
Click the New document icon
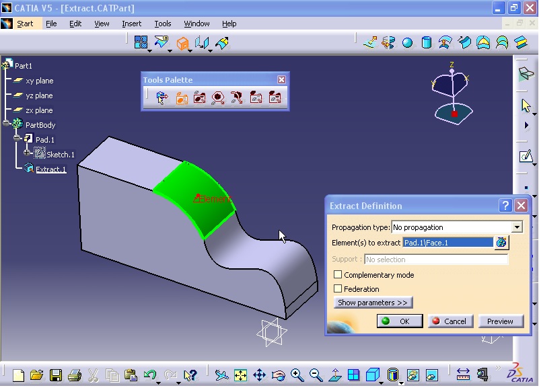[x=18, y=375]
